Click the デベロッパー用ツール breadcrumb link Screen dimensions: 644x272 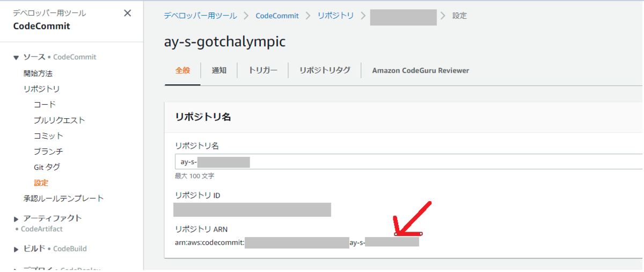pos(200,16)
